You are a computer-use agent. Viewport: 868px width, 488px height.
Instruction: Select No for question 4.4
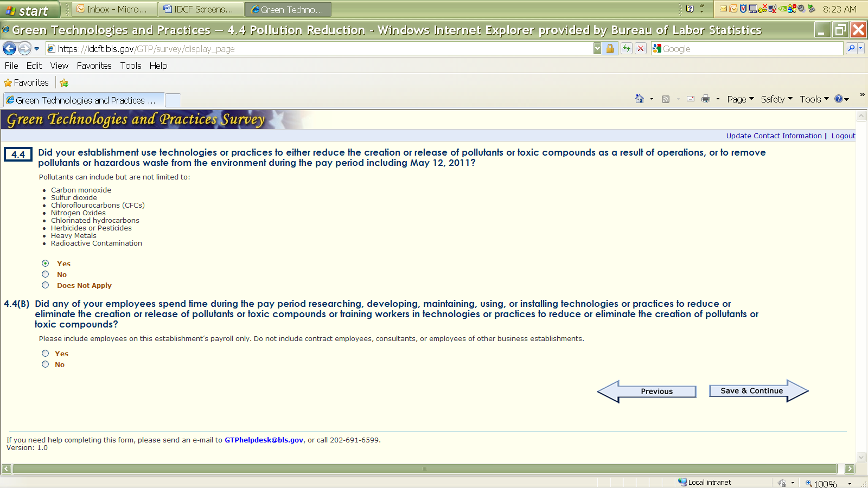coord(46,274)
